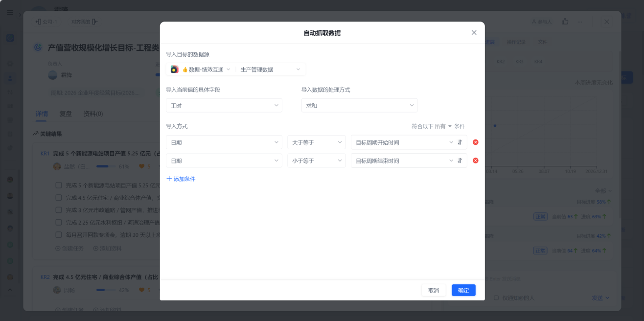Click the person icon in sidebar
This screenshot has width=644, height=321.
click(10, 78)
